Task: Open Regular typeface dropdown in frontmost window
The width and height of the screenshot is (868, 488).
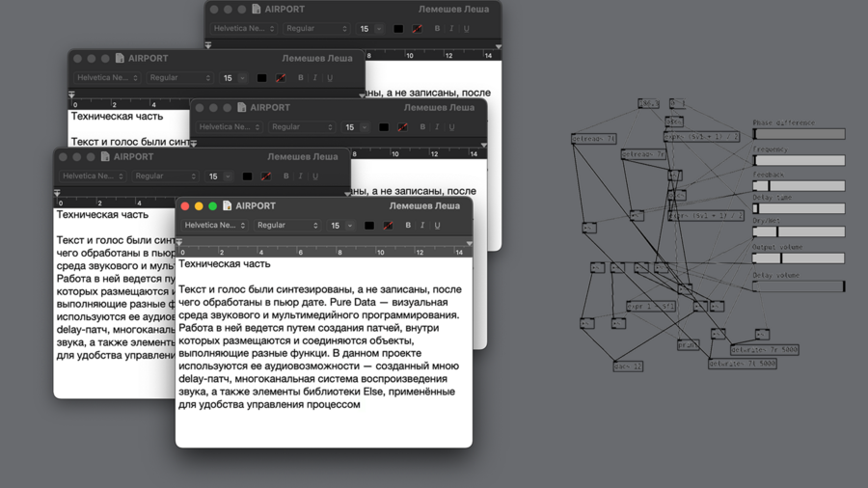Action: (x=287, y=225)
